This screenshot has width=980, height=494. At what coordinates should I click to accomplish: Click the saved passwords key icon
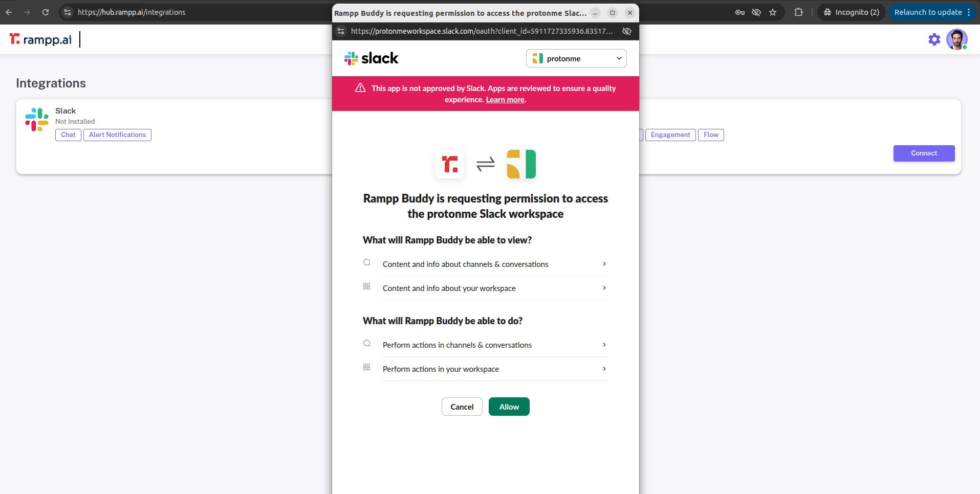click(739, 12)
